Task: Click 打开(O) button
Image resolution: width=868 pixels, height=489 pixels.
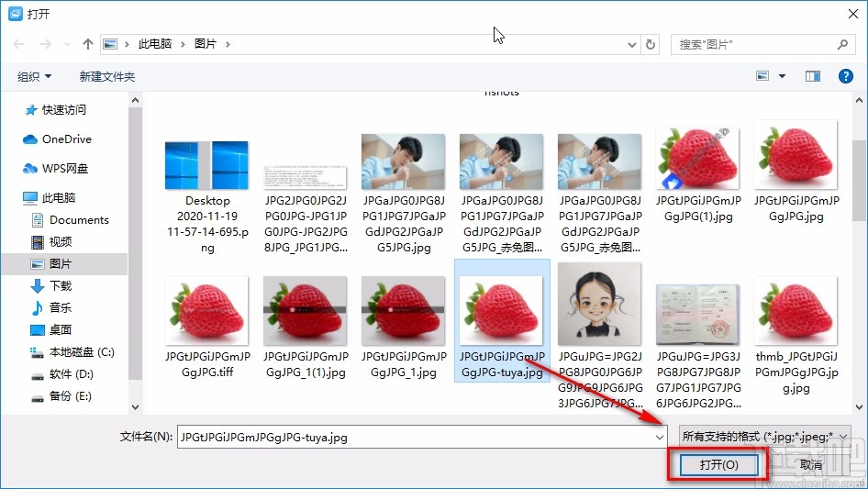Action: [718, 464]
